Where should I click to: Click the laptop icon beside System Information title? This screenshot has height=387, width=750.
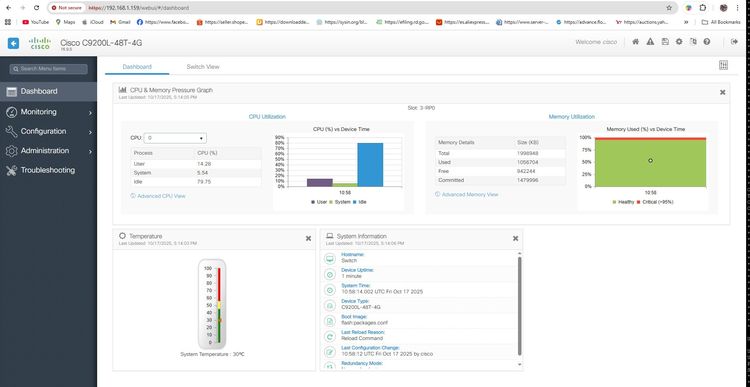[x=330, y=236]
